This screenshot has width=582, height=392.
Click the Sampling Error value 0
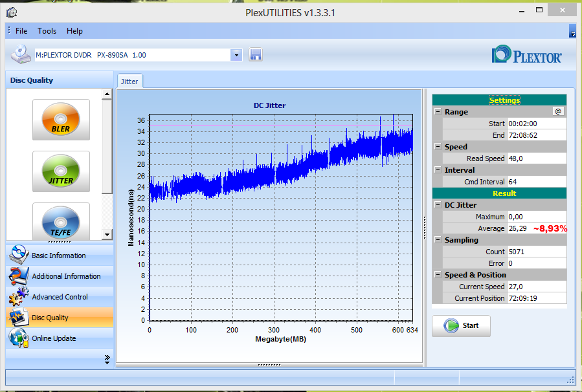[536, 263]
